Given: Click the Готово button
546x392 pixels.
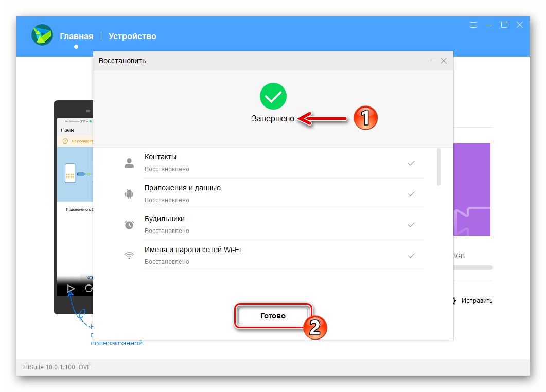Looking at the screenshot, I should [x=273, y=316].
